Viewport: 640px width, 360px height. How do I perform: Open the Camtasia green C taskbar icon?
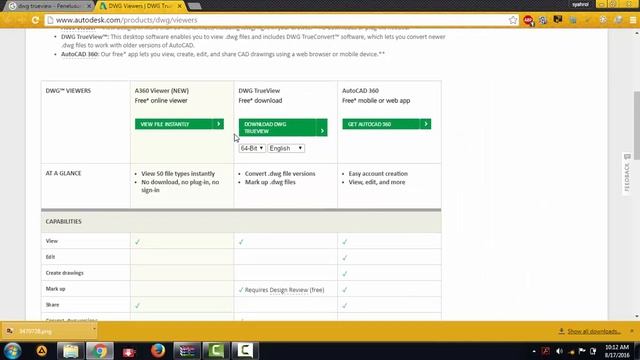(216, 351)
